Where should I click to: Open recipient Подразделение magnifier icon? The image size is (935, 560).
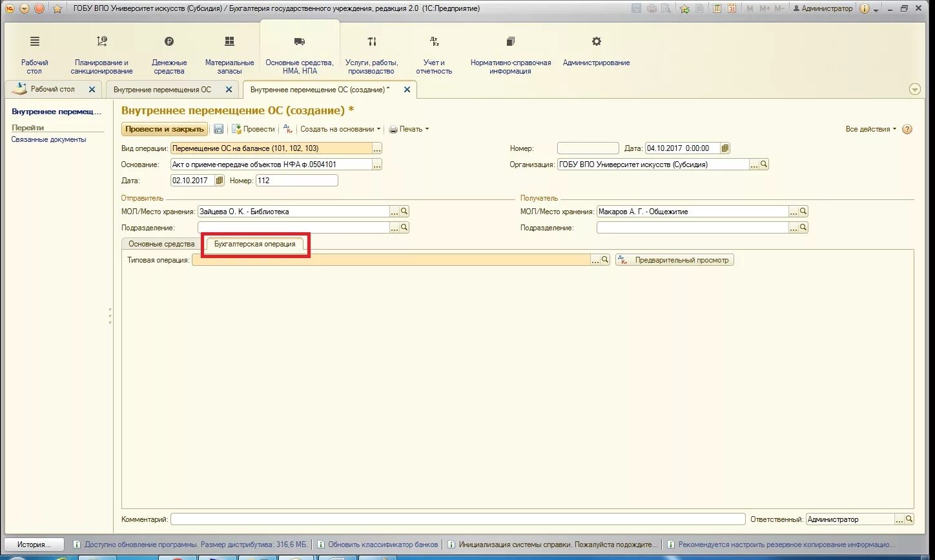[803, 228]
